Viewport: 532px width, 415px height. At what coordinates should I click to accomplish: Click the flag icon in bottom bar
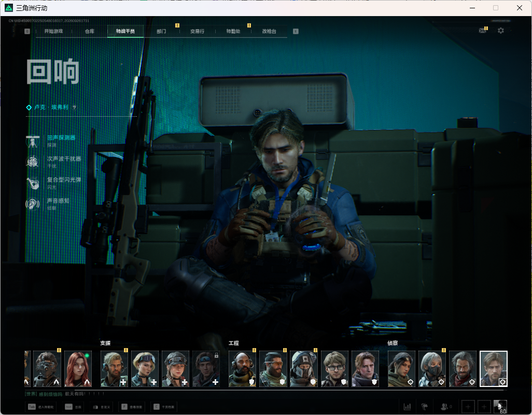pos(425,407)
